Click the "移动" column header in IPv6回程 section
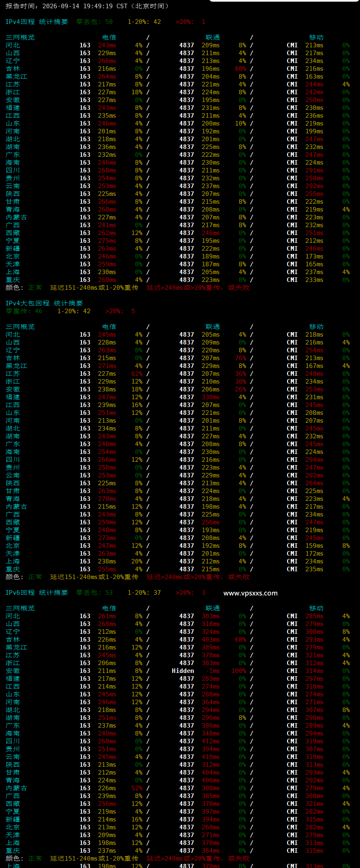 [316, 608]
